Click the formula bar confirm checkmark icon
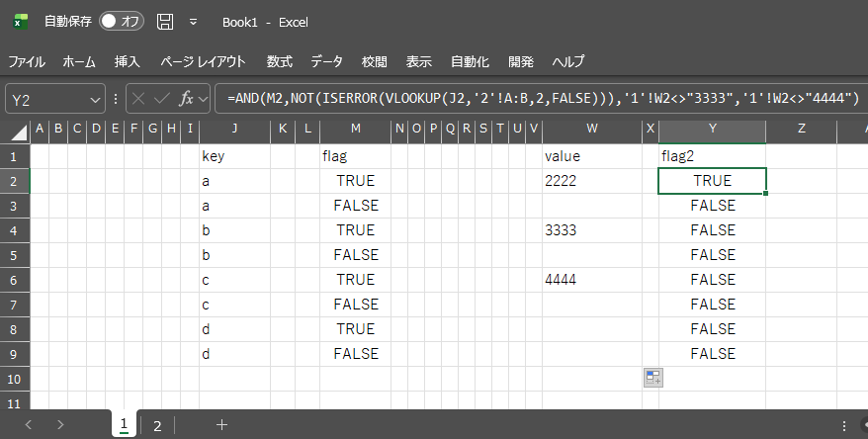Screen dimensions: 868x439 tap(162, 99)
